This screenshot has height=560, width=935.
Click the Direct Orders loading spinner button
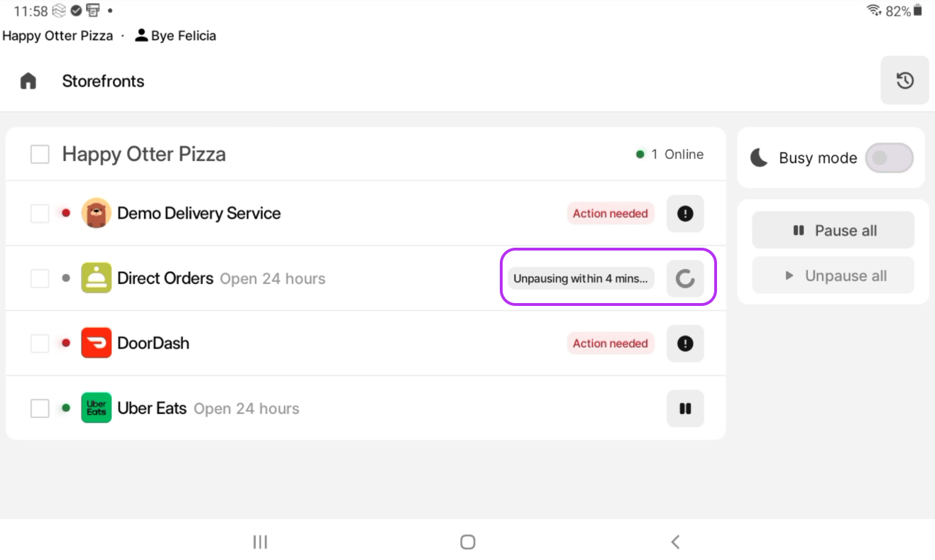tap(685, 278)
